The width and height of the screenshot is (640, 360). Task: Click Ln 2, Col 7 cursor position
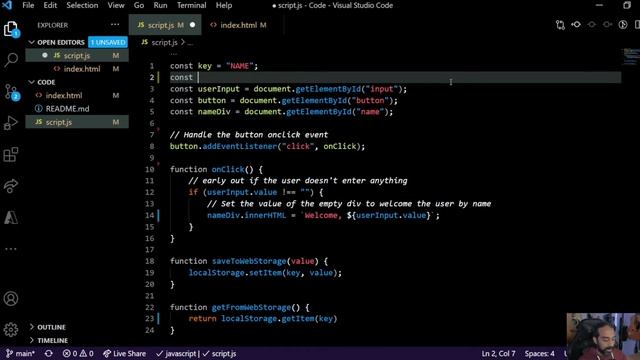tap(498, 353)
